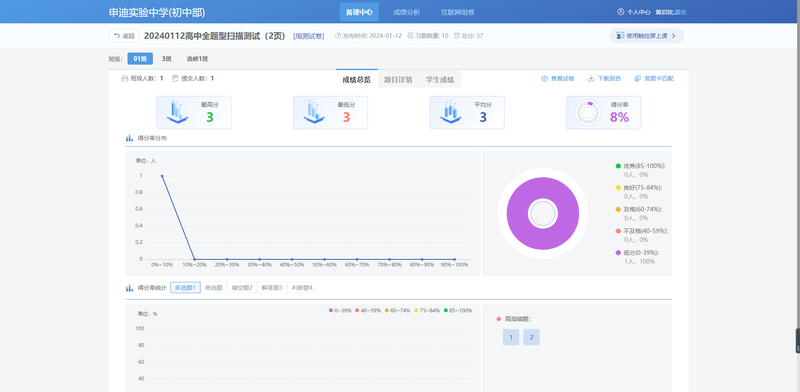Open 查看试卷 eye icon link

pyautogui.click(x=544, y=79)
